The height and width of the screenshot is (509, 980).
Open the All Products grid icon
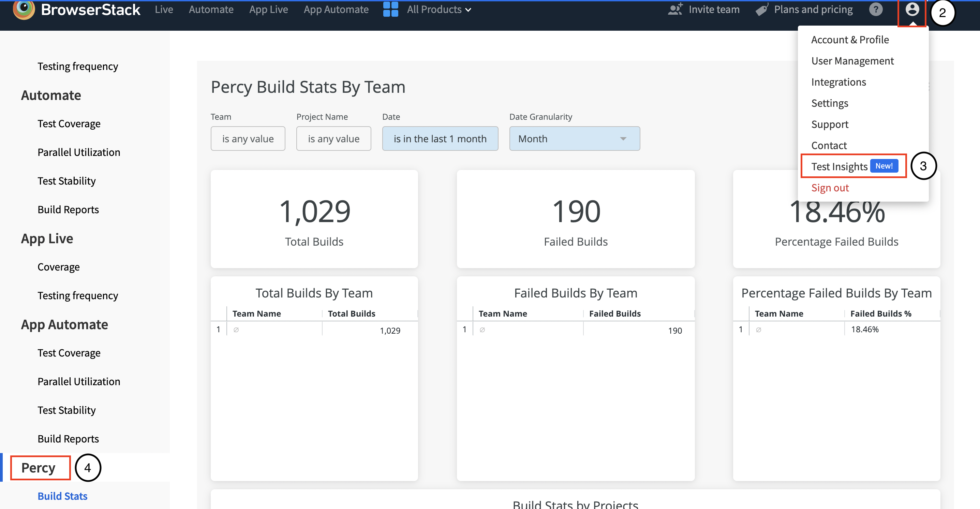(390, 9)
